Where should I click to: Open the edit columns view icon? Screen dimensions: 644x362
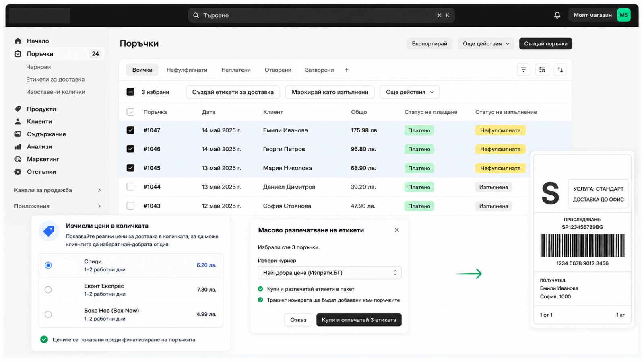pos(542,70)
